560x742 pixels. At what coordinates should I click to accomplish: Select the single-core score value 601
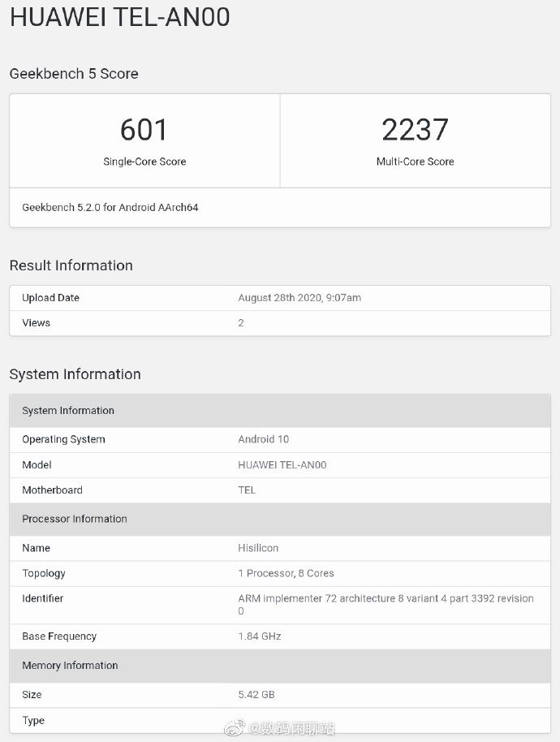[x=144, y=130]
